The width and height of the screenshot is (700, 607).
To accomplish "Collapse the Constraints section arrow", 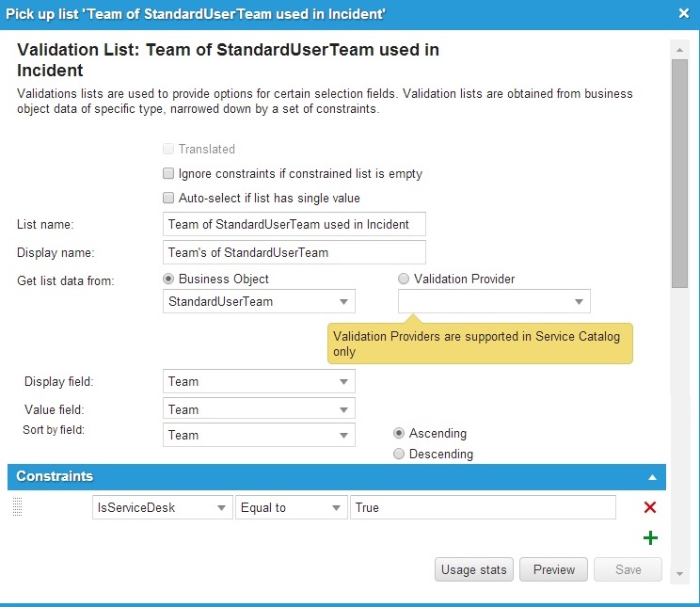I will (652, 477).
